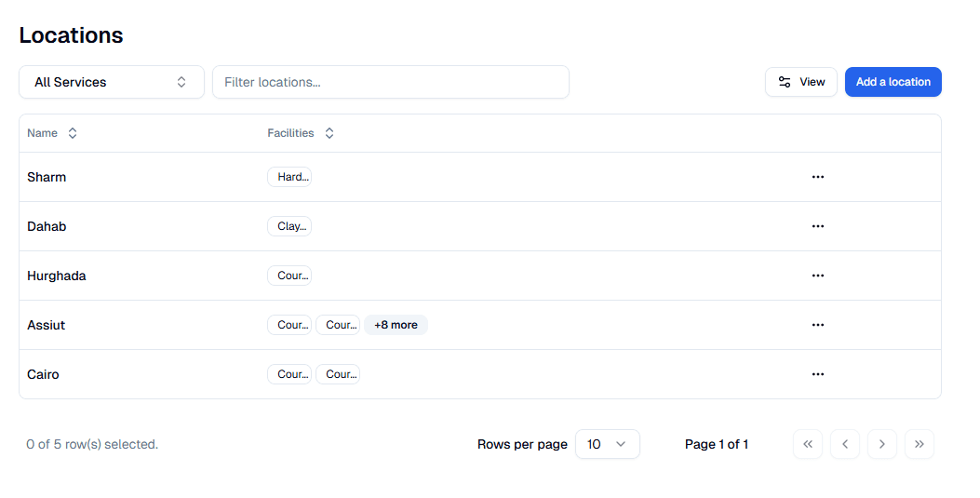980x498 pixels.
Task: Open the All Services dropdown
Action: tap(112, 82)
